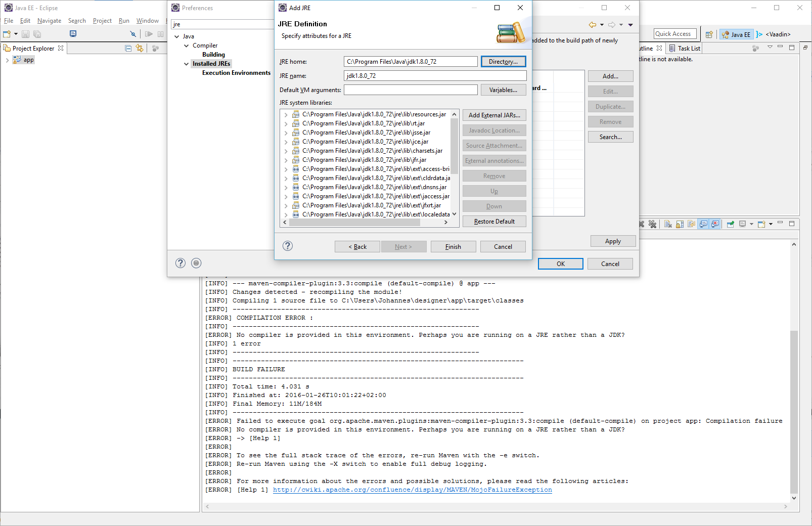812x526 pixels.
Task: Select the jfr.jar library row
Action: pos(364,160)
